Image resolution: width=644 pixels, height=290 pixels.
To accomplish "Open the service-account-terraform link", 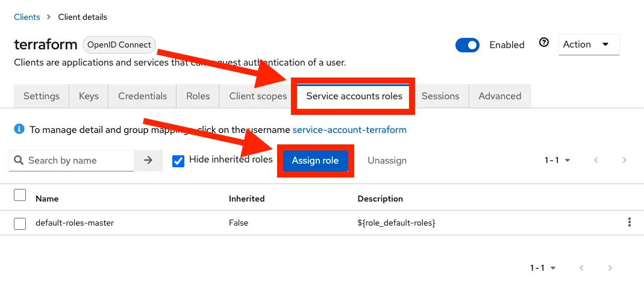I will [349, 130].
